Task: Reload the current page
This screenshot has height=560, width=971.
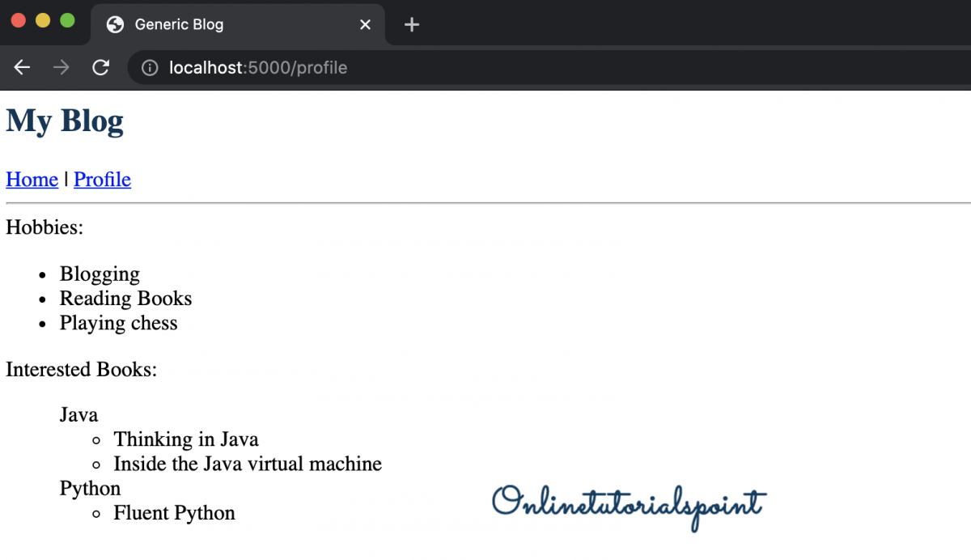Action: (100, 68)
